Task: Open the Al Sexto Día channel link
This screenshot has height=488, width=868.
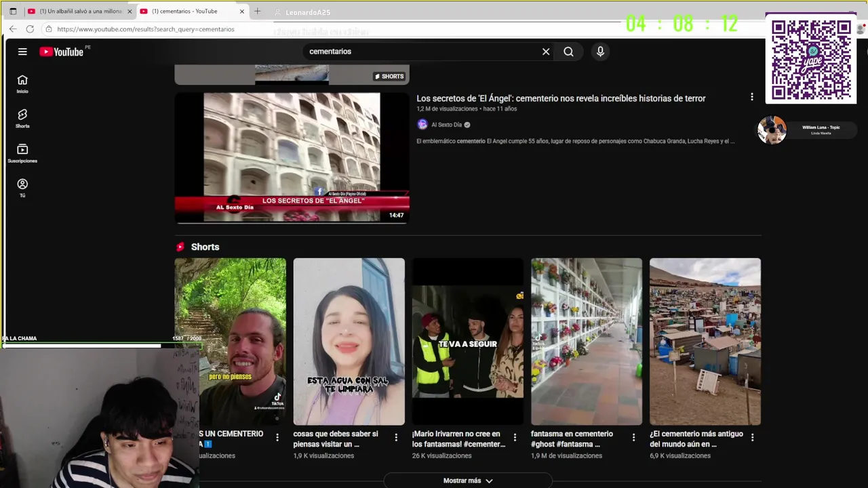Action: 446,125
